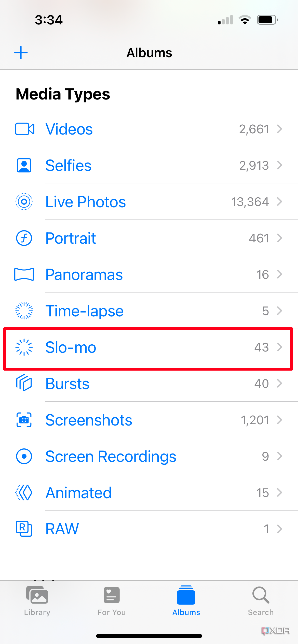Tap the Live Photos concentric circles icon
This screenshot has height=644, width=298.
pyautogui.click(x=24, y=202)
